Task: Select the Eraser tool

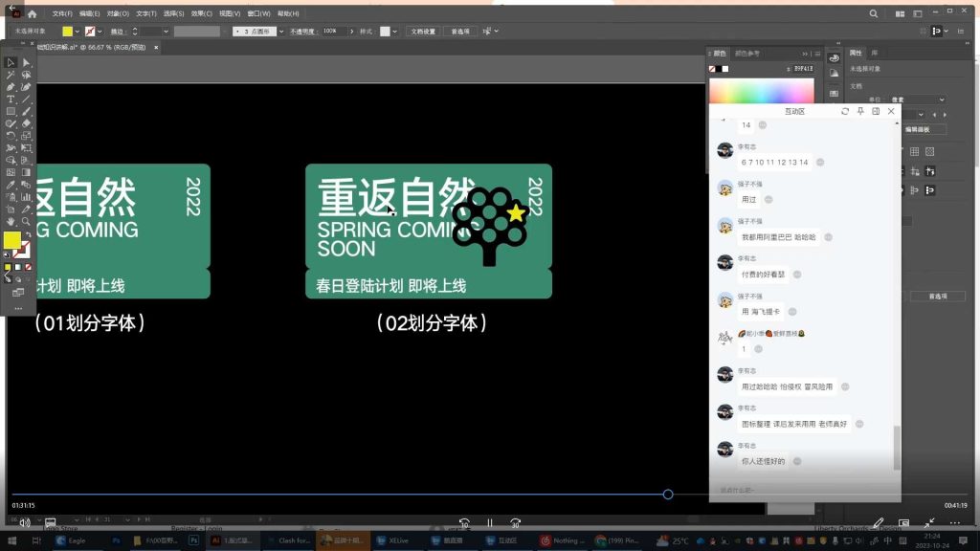Action: pyautogui.click(x=26, y=123)
